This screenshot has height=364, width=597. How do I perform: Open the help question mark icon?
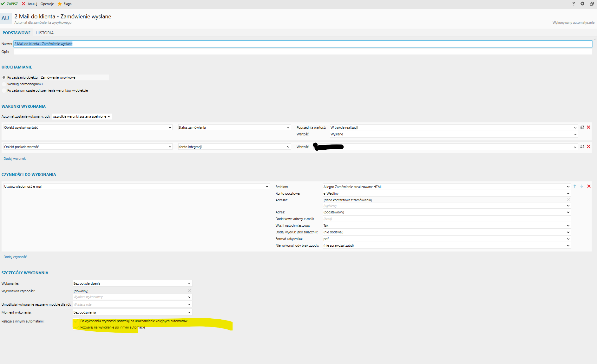click(573, 4)
